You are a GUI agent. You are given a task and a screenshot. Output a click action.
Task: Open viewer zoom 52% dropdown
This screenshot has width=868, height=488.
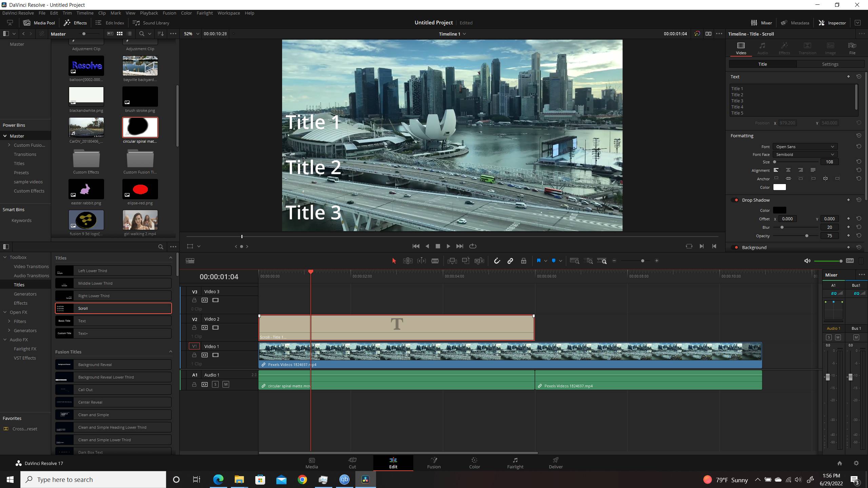coord(191,34)
